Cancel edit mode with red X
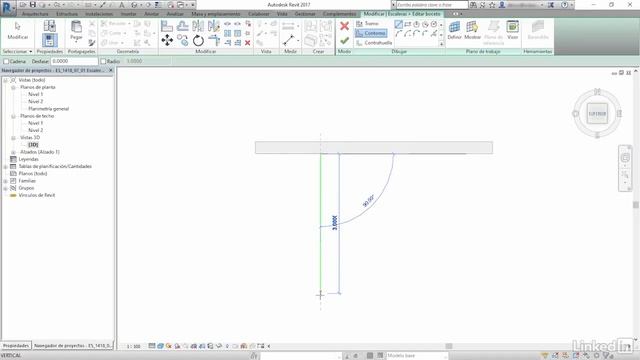The width and height of the screenshot is (640, 360). (x=344, y=26)
